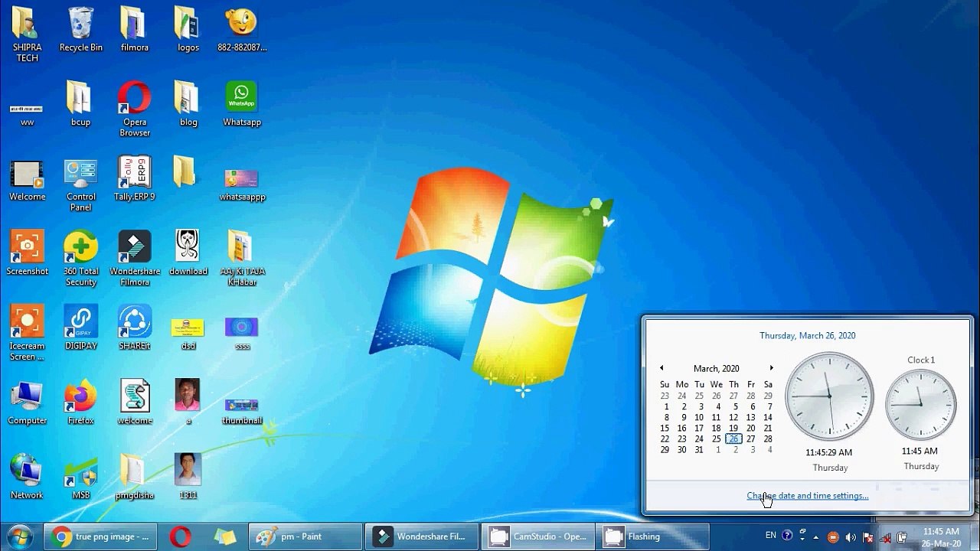Select date 19 in the calendar
This screenshot has height=551, width=980.
point(733,429)
